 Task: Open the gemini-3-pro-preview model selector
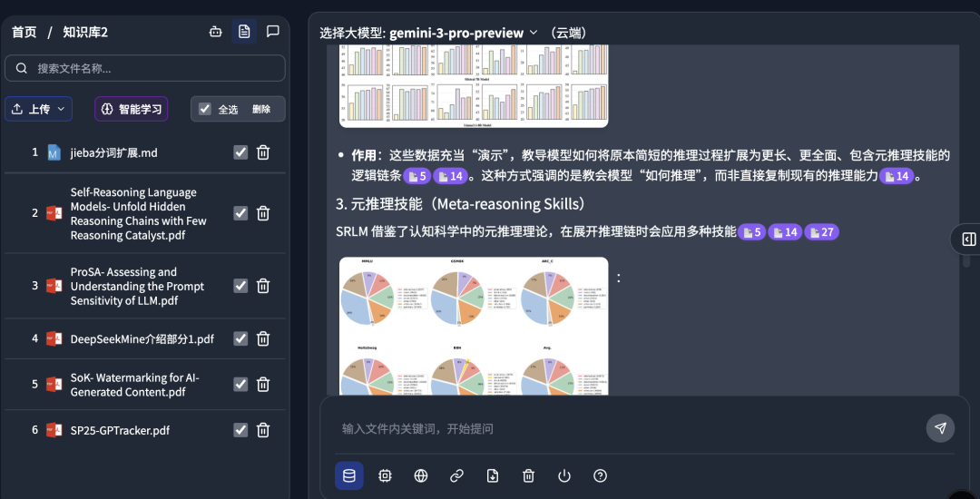click(463, 33)
